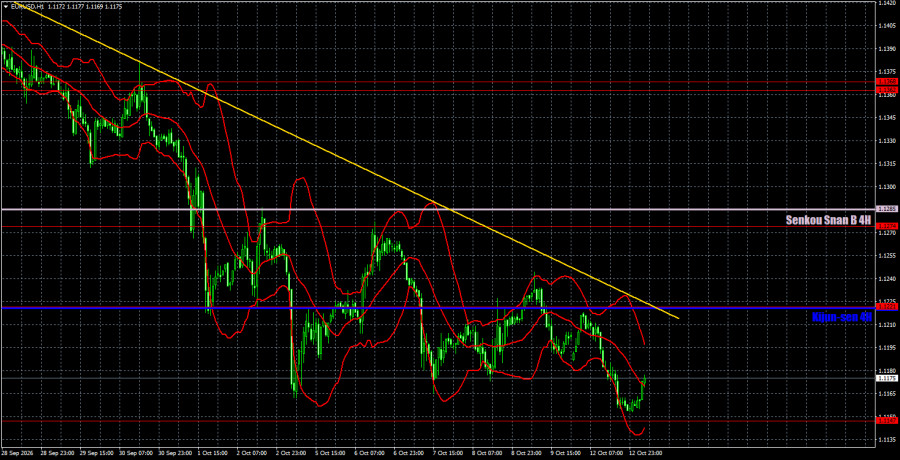Click the 1 Oct 15:00 time label
Image resolution: width=900 pixels, height=460 pixels.
coord(212,453)
